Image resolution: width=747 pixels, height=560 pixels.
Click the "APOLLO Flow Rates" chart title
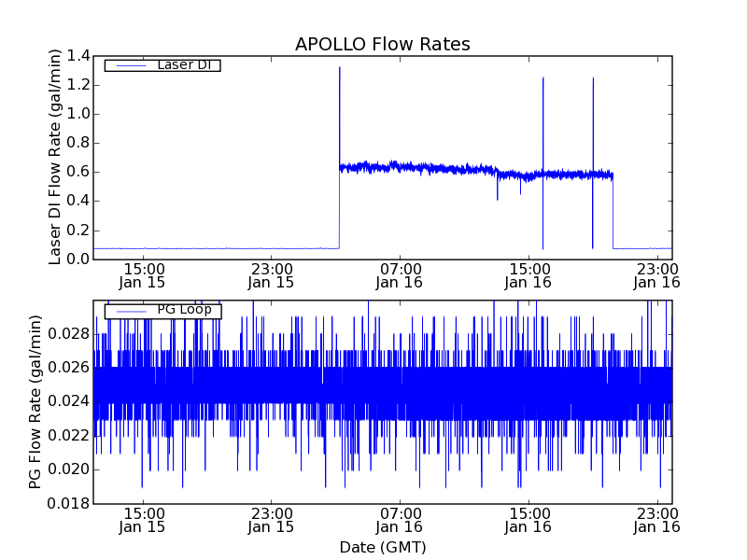(x=382, y=44)
